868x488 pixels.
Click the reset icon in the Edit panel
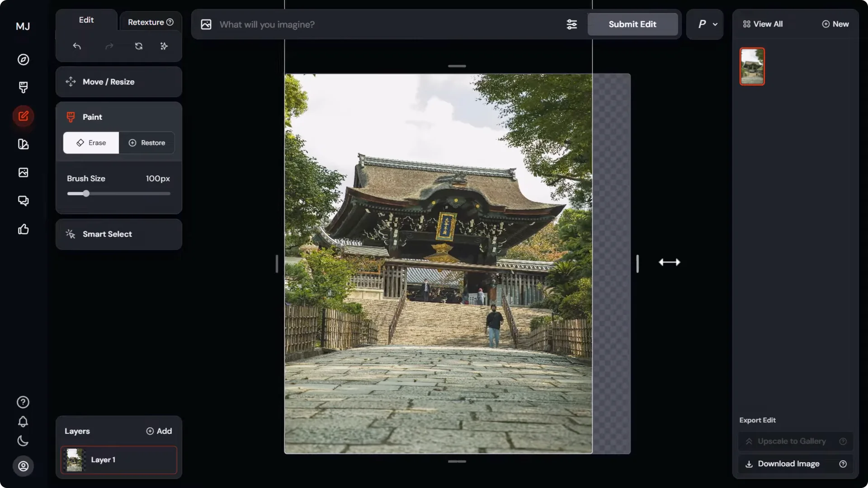pos(139,46)
